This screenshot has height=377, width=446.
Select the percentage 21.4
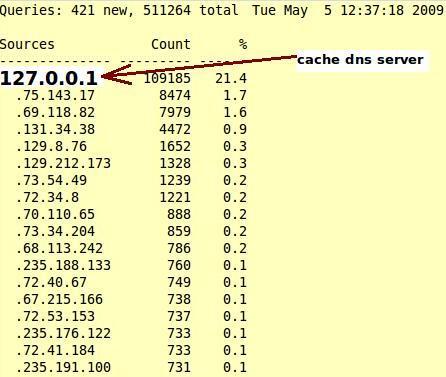[231, 78]
